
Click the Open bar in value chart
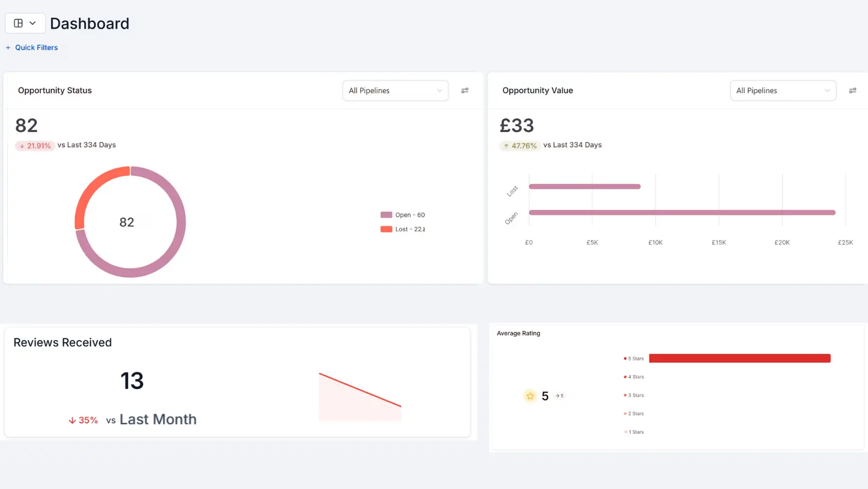click(682, 213)
